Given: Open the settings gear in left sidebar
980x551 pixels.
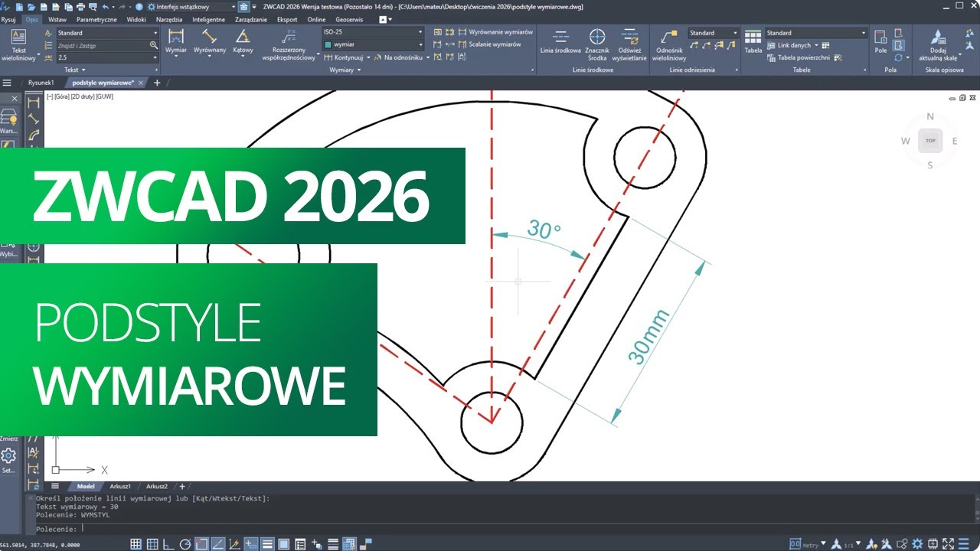Looking at the screenshot, I should click(x=8, y=456).
